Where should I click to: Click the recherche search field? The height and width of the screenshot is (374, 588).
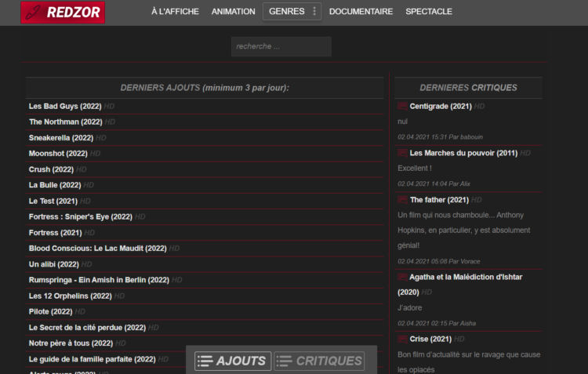[x=281, y=46]
